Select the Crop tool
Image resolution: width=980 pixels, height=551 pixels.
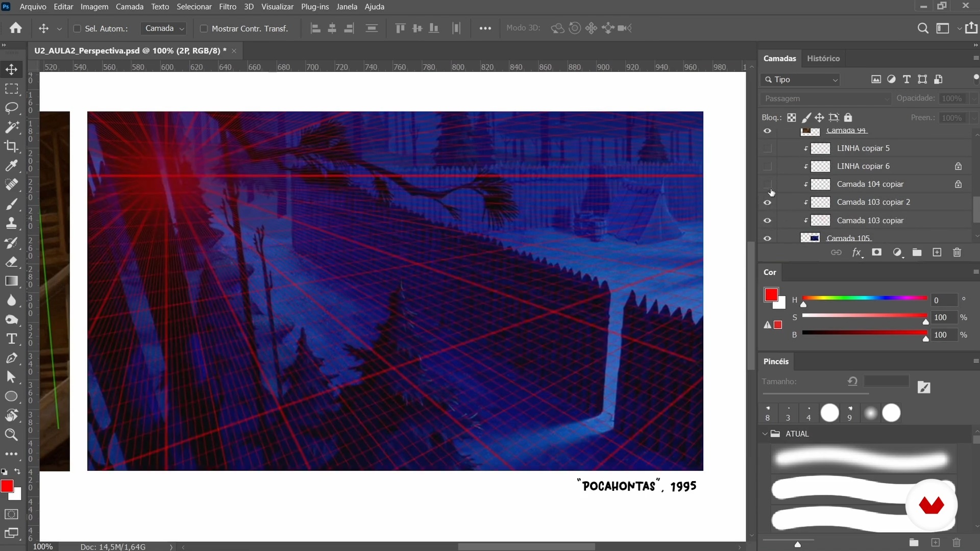pos(11,146)
